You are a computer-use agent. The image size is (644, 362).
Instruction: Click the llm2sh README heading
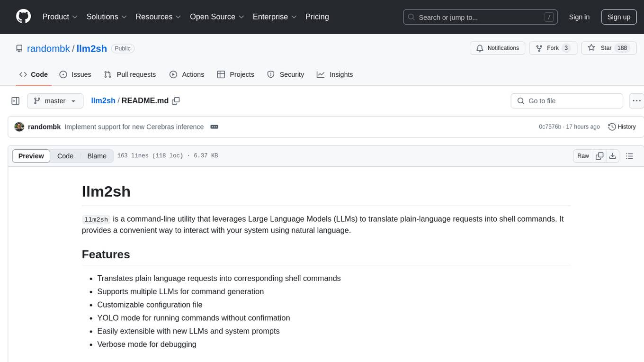tap(106, 191)
